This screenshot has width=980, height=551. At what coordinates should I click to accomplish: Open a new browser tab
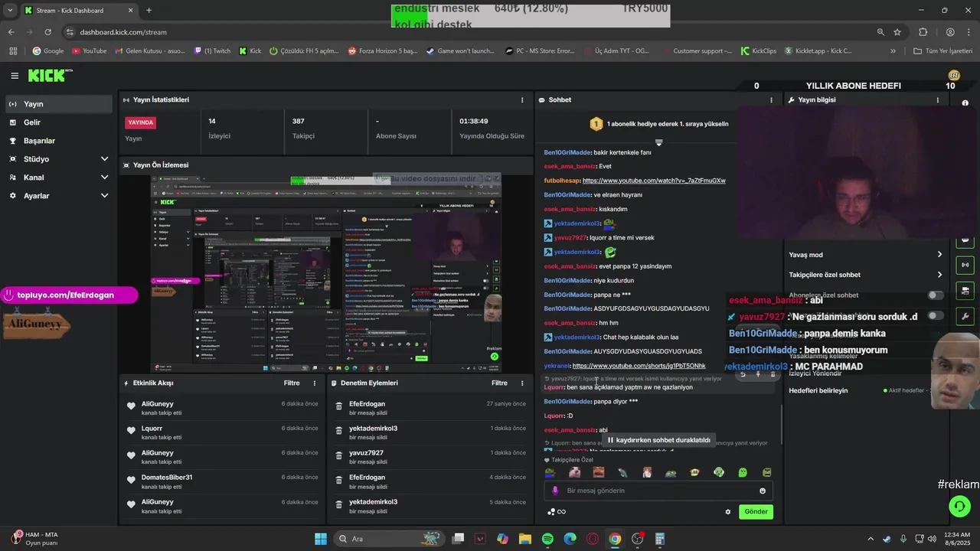149,11
